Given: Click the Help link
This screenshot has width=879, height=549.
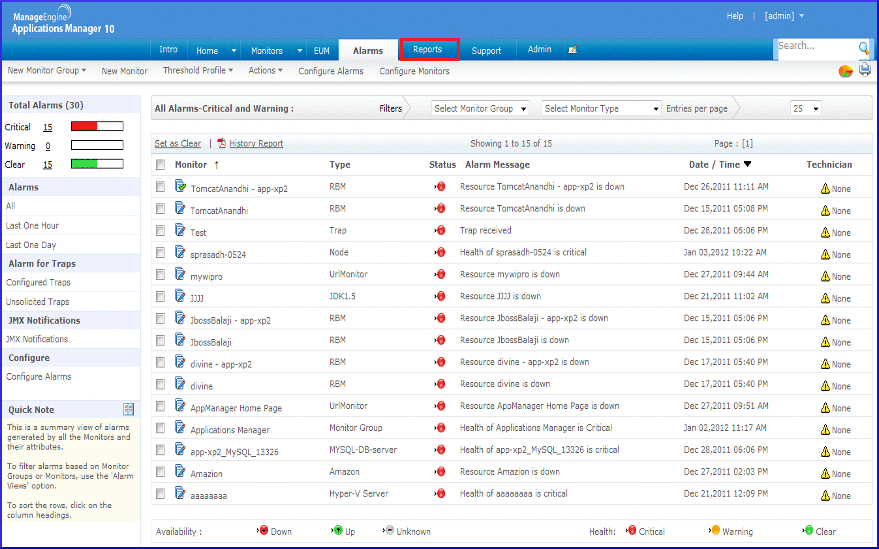Looking at the screenshot, I should click(x=734, y=16).
